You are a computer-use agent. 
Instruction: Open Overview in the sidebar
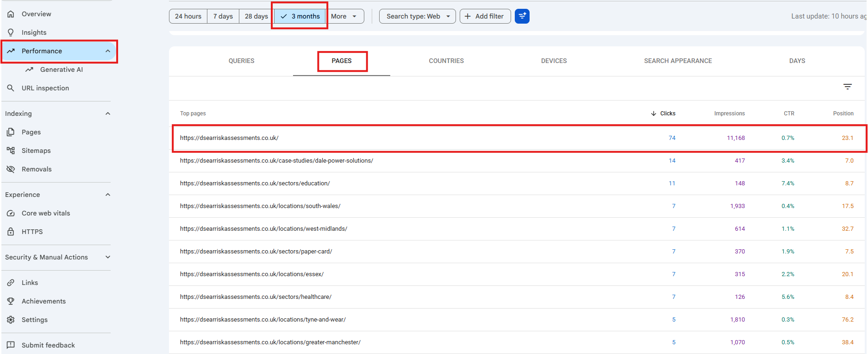click(37, 14)
